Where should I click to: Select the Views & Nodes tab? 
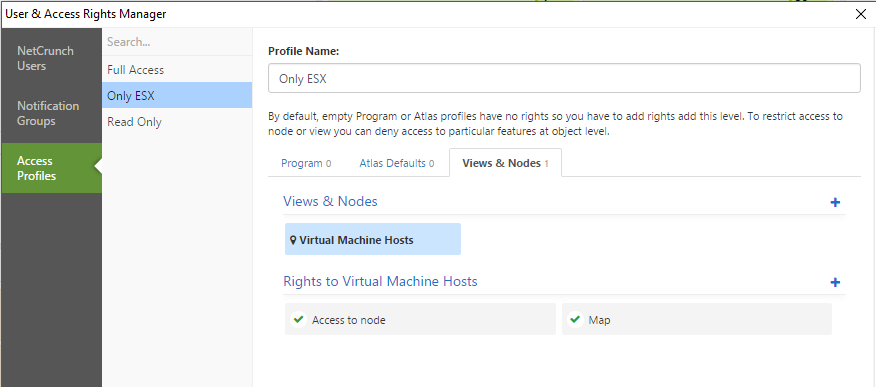pyautogui.click(x=506, y=163)
